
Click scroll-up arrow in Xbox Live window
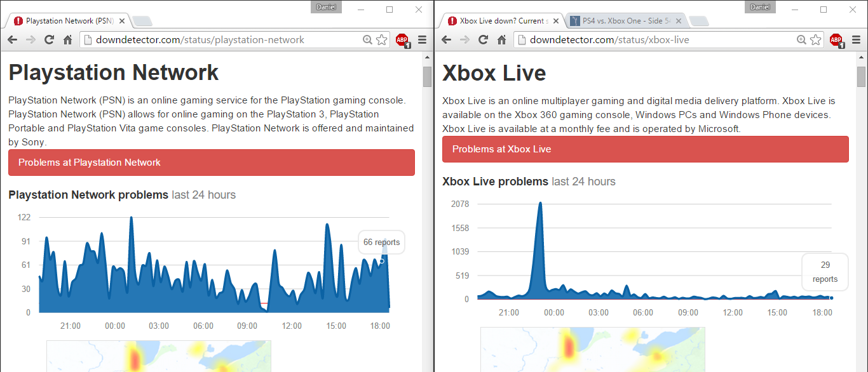(861, 58)
